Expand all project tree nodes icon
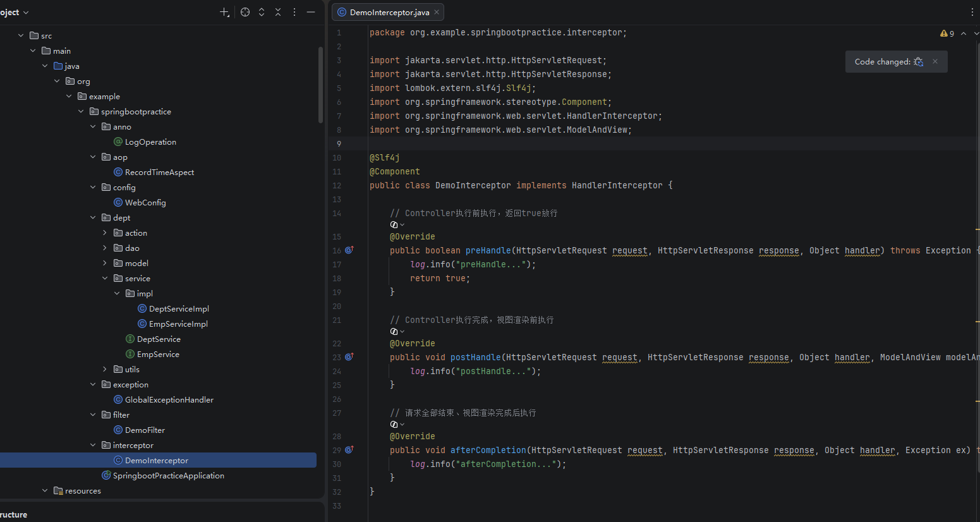The height and width of the screenshot is (522, 980). tap(262, 12)
